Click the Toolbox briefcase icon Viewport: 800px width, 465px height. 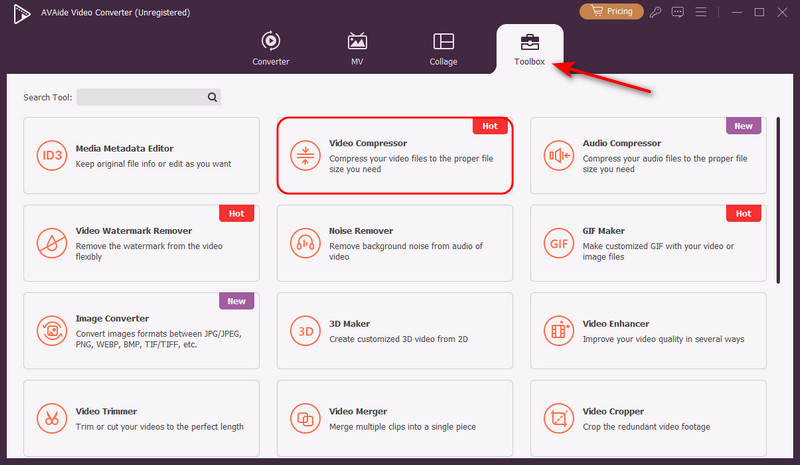[530, 42]
